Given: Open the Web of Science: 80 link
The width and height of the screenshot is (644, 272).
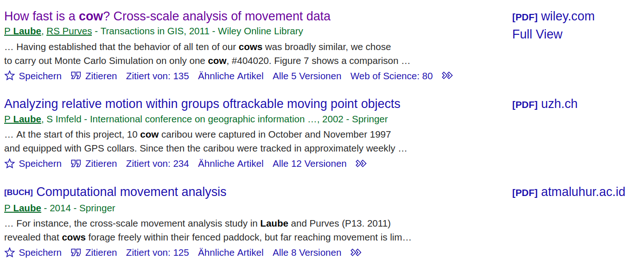Looking at the screenshot, I should click(391, 76).
